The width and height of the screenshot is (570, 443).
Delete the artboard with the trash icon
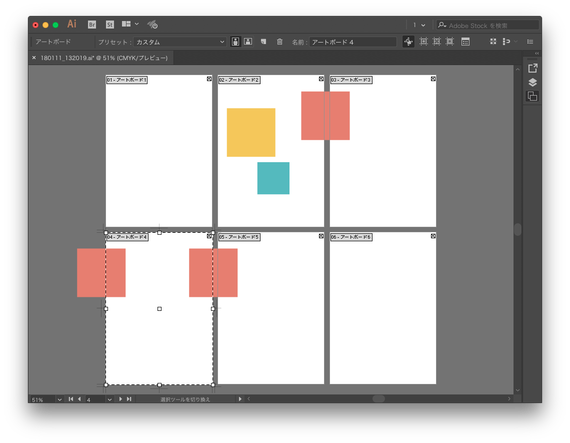[x=279, y=42]
